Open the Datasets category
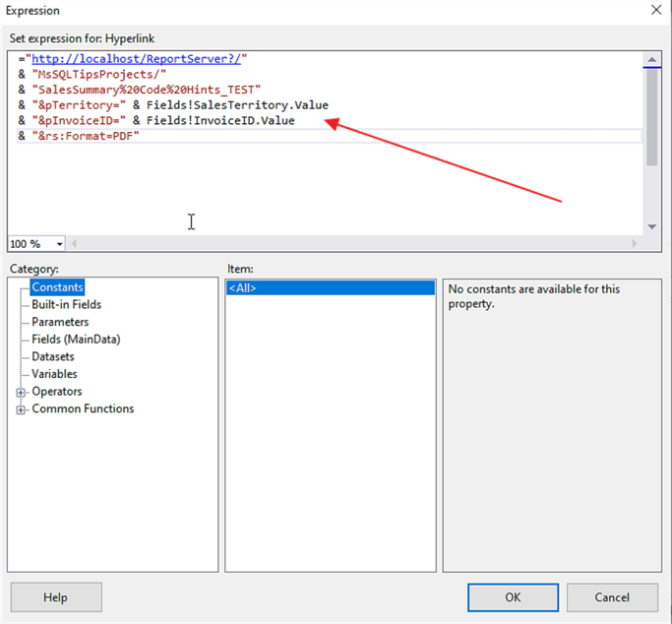Image resolution: width=672 pixels, height=624 pixels. tap(53, 356)
